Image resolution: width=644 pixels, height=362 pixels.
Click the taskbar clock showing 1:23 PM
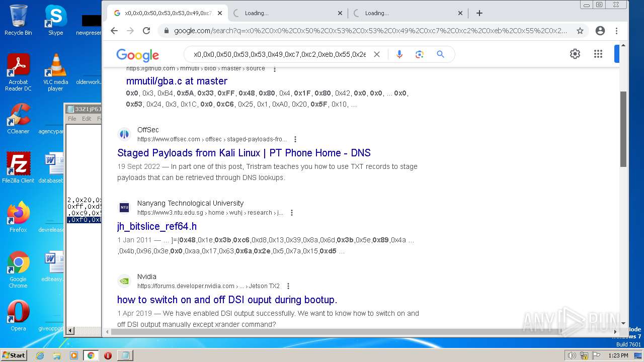(x=618, y=355)
